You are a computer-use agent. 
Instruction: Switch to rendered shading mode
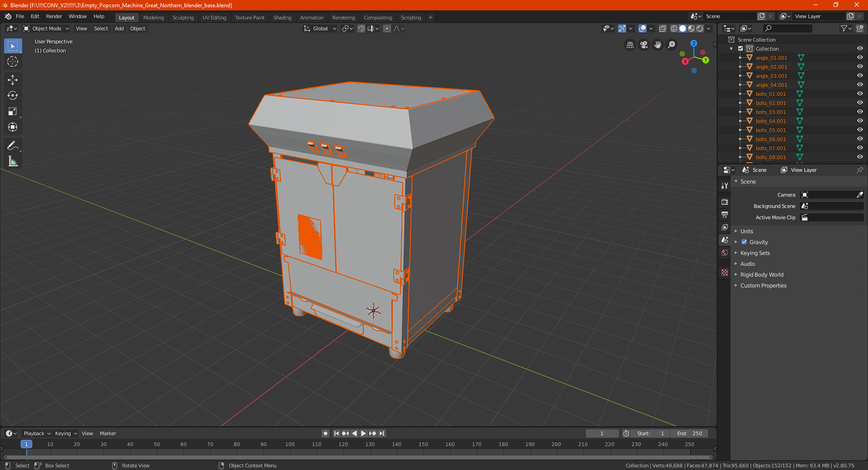pos(700,28)
